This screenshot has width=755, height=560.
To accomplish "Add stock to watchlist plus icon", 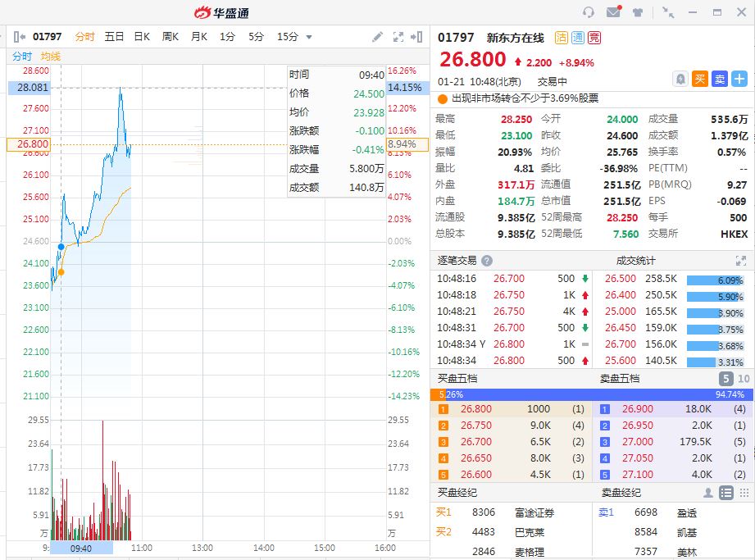I will (x=739, y=79).
